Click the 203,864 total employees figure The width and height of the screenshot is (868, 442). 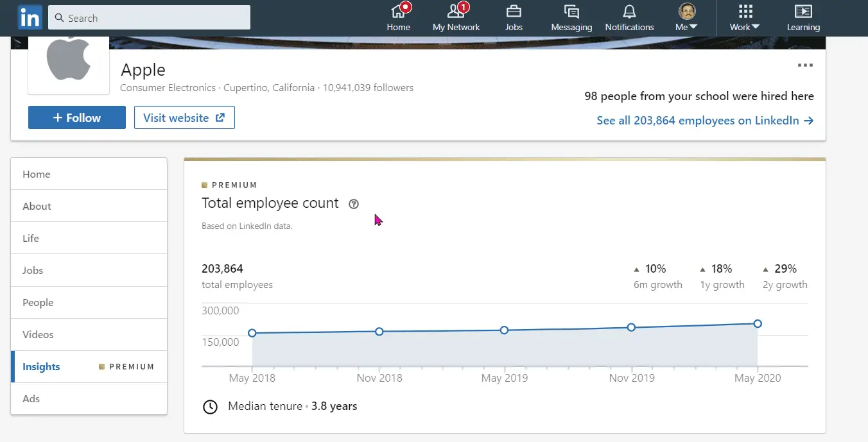coord(222,269)
